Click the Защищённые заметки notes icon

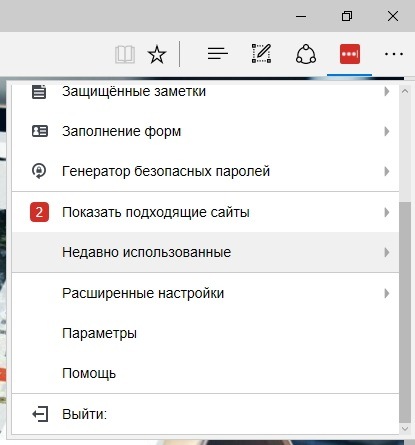coord(39,92)
